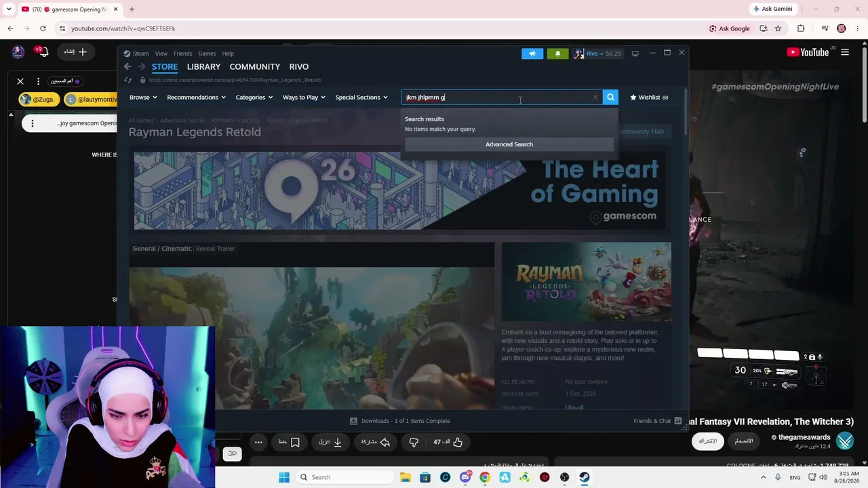Open the Steam menu
Screen dimensions: 868x488
point(136,54)
